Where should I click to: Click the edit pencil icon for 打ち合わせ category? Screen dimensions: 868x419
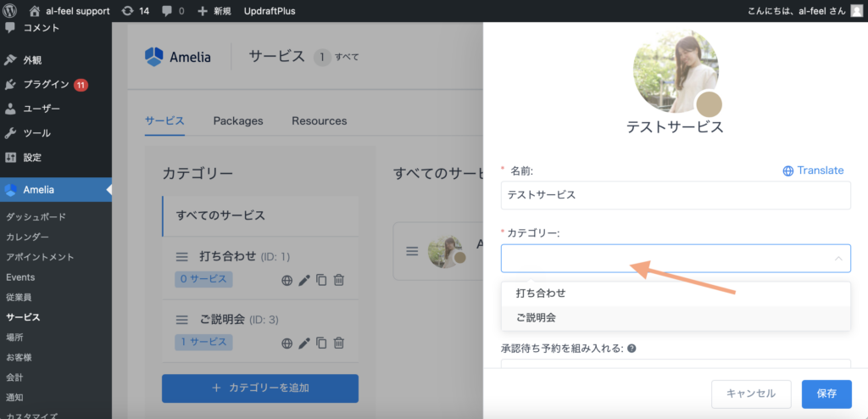(304, 280)
